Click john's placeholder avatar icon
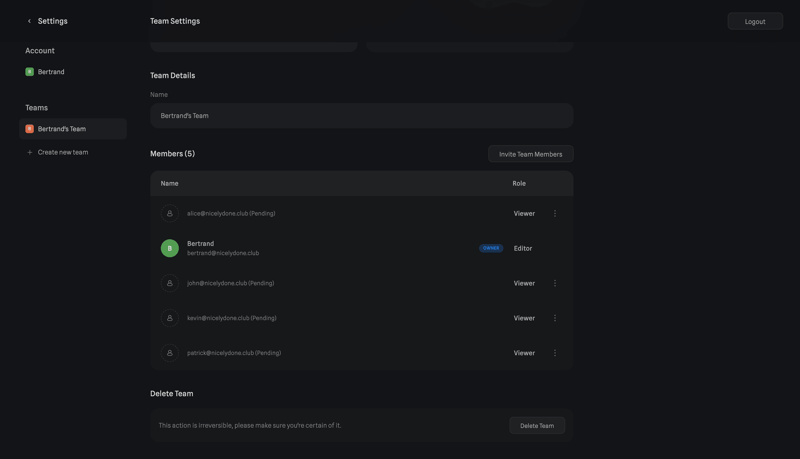 click(170, 284)
